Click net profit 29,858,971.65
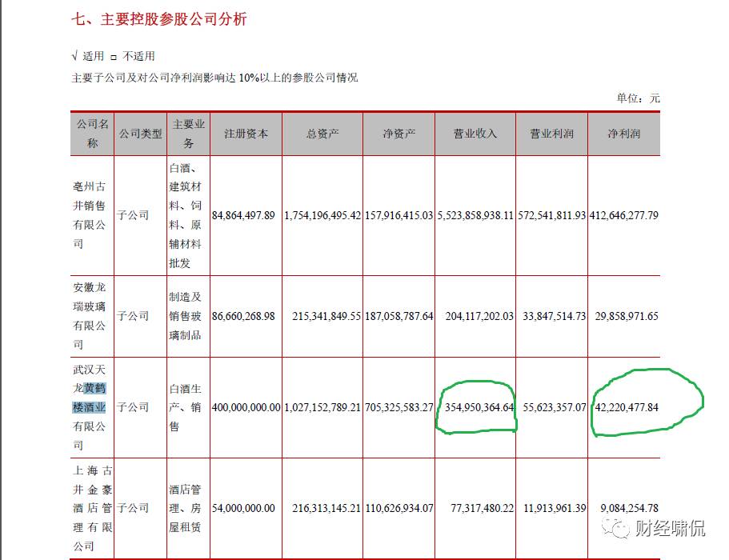 [627, 317]
